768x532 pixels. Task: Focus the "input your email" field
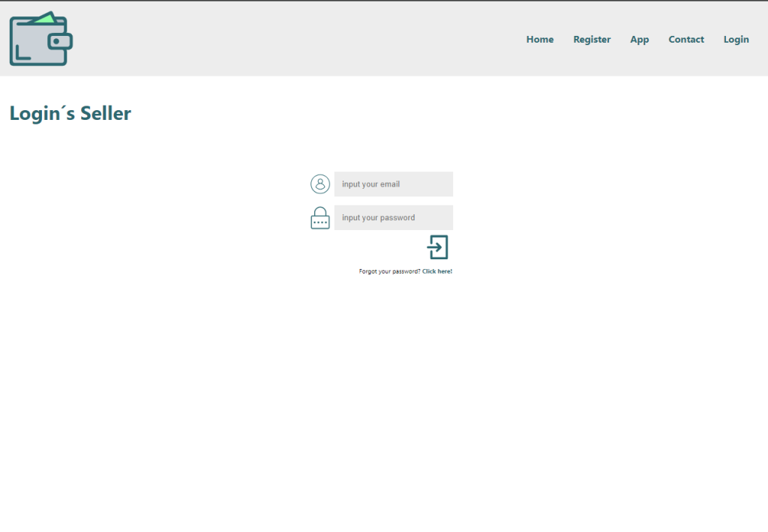pos(393,184)
